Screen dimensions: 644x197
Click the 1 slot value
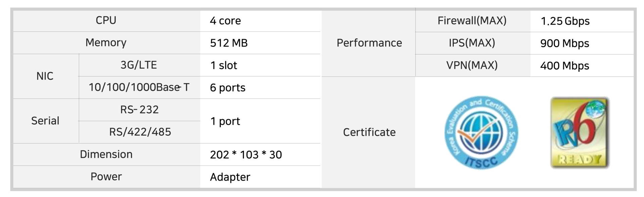[224, 65]
